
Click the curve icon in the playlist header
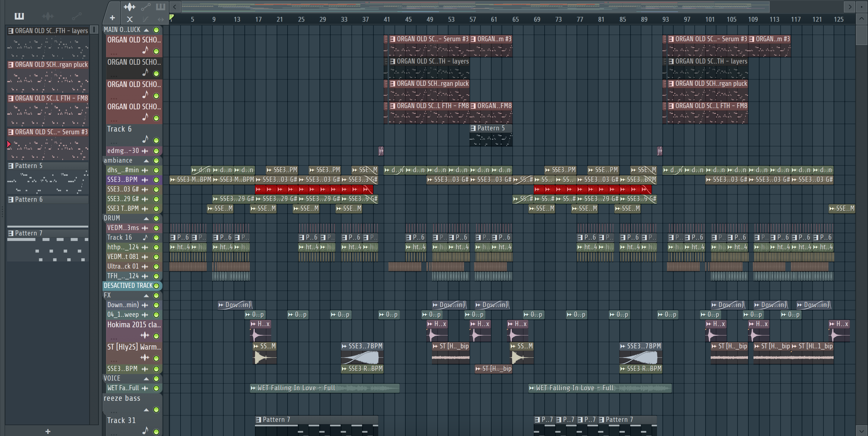pos(146,19)
